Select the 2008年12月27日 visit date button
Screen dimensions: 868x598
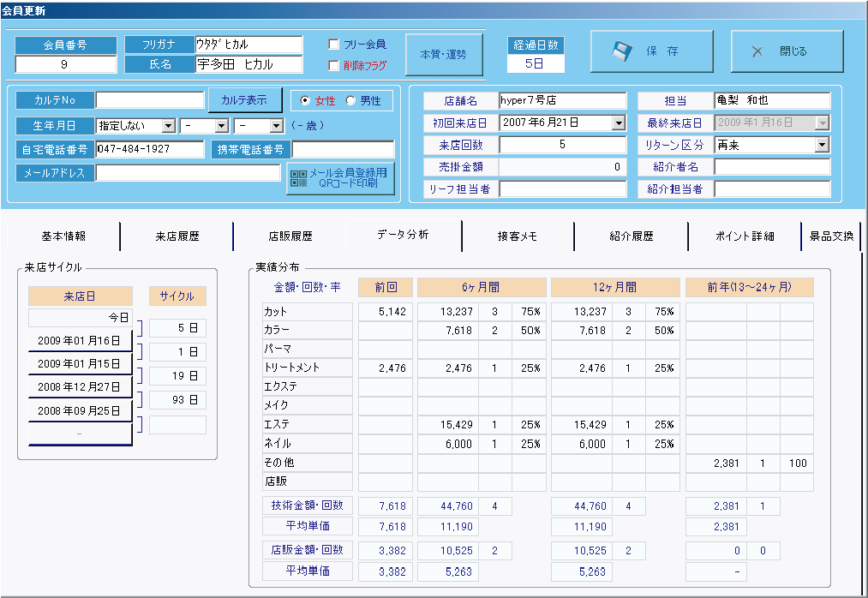tap(80, 387)
